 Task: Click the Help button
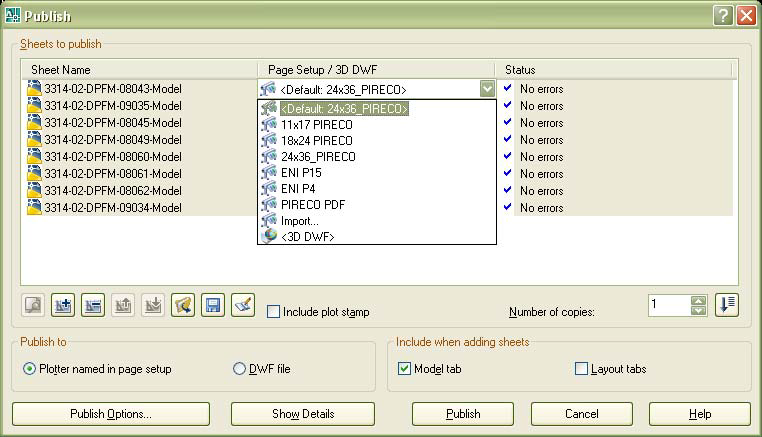[x=700, y=414]
